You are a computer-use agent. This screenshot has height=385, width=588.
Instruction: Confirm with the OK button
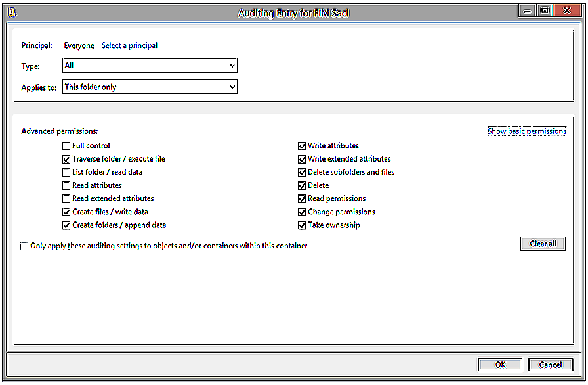coord(500,365)
